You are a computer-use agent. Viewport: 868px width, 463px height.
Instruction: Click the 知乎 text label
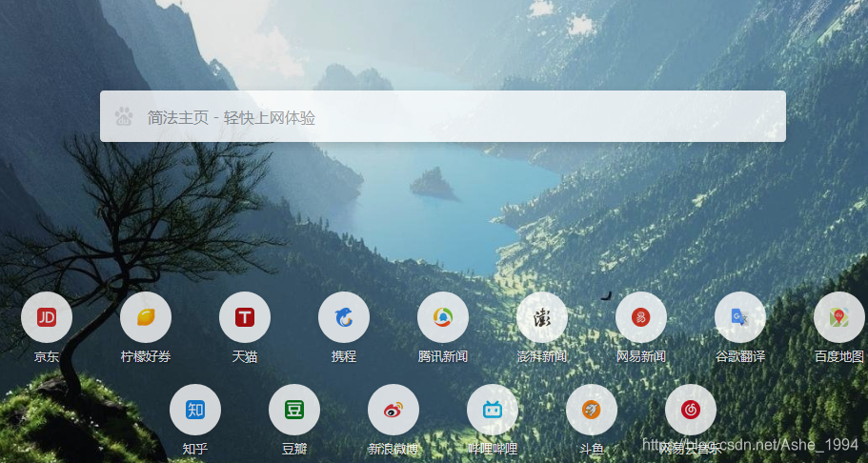tap(195, 449)
